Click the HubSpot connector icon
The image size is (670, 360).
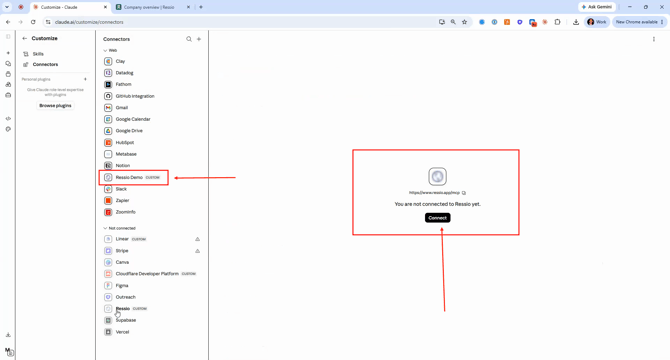[108, 142]
